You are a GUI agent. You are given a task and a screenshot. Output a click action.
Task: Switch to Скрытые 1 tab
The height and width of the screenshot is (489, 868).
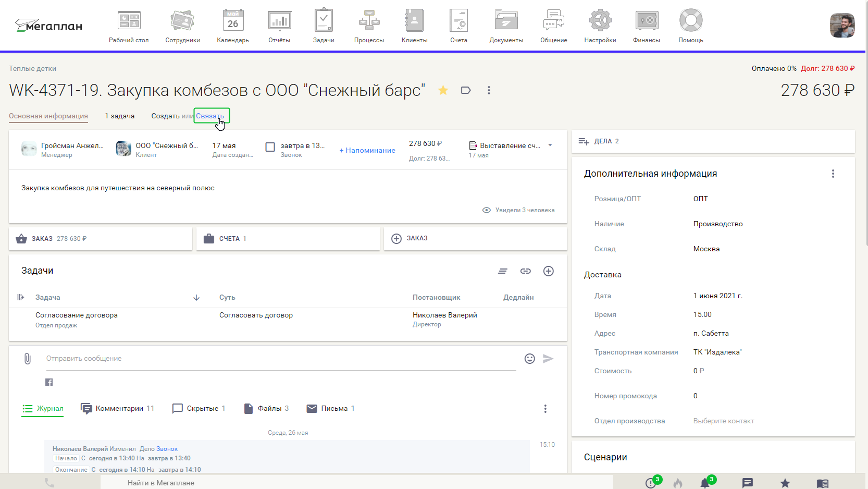point(199,409)
